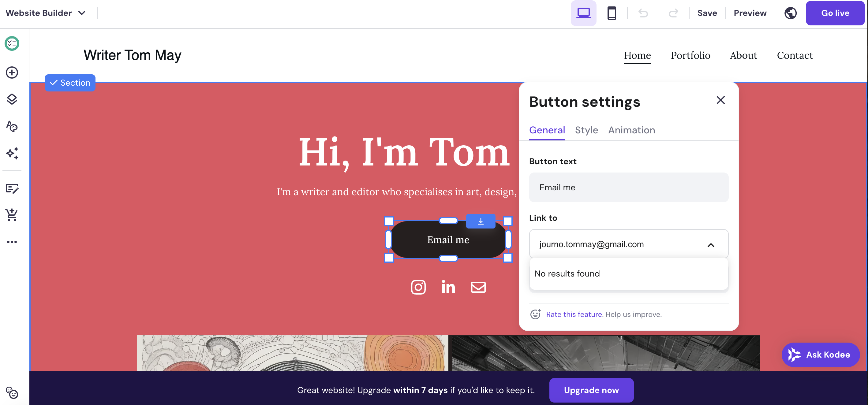Image resolution: width=868 pixels, height=405 pixels.
Task: Select the General tab
Action: click(x=547, y=130)
